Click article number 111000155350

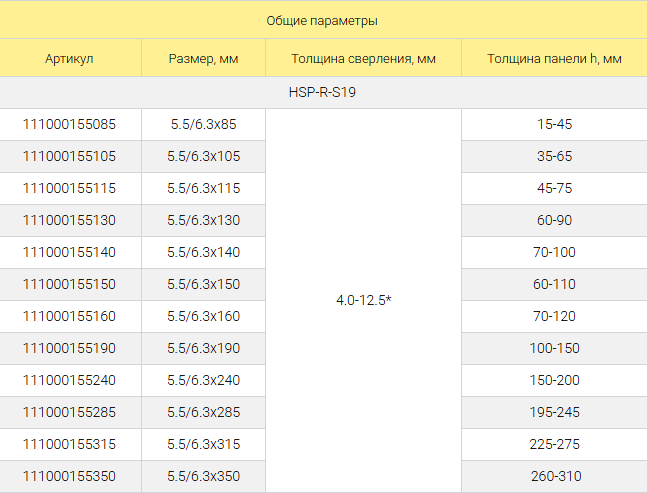(x=69, y=476)
